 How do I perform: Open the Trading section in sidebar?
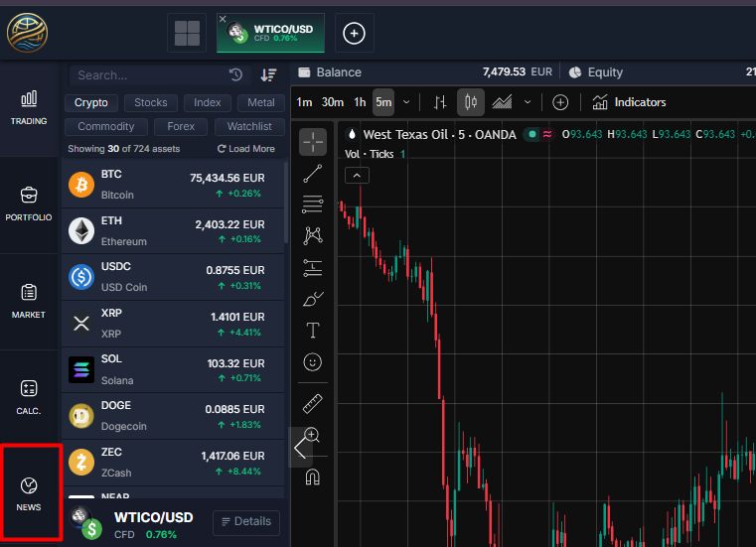click(29, 108)
